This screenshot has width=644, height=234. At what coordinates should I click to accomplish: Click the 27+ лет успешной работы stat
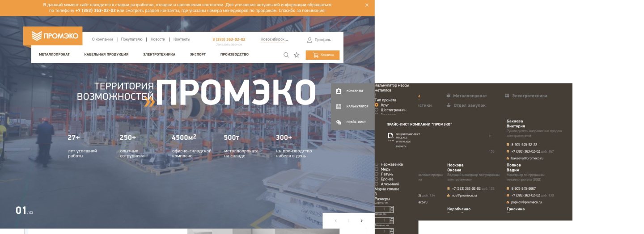tap(83, 146)
